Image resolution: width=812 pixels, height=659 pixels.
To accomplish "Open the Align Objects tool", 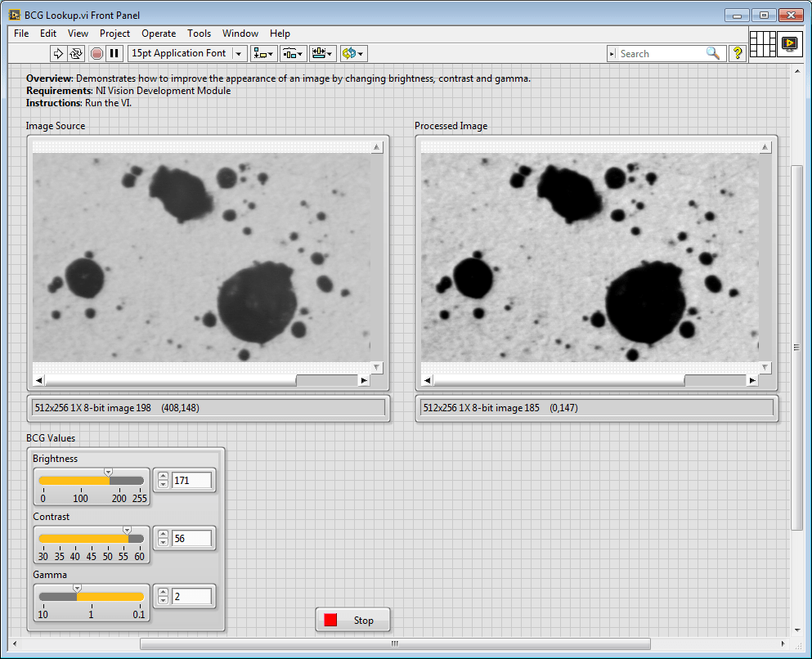I will coord(259,53).
